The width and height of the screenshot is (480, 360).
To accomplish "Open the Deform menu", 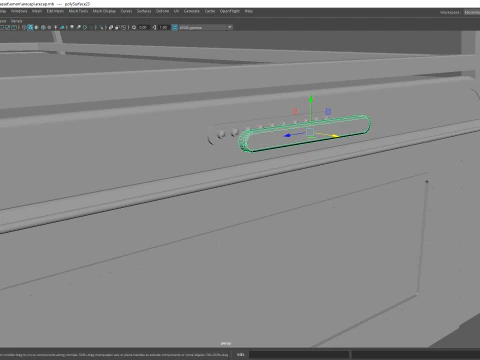I will 162,11.
